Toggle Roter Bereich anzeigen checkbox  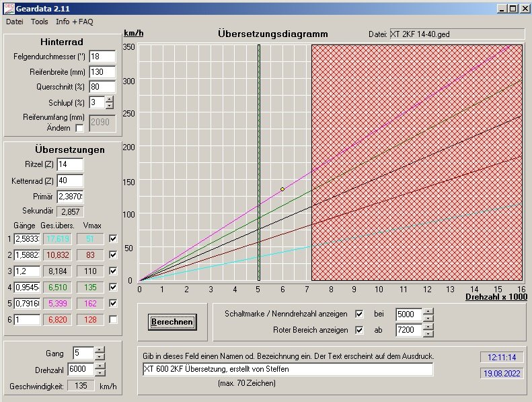(x=358, y=330)
